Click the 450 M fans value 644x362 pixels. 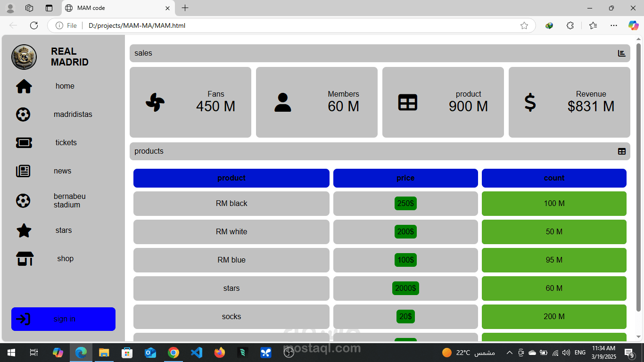coord(216,107)
